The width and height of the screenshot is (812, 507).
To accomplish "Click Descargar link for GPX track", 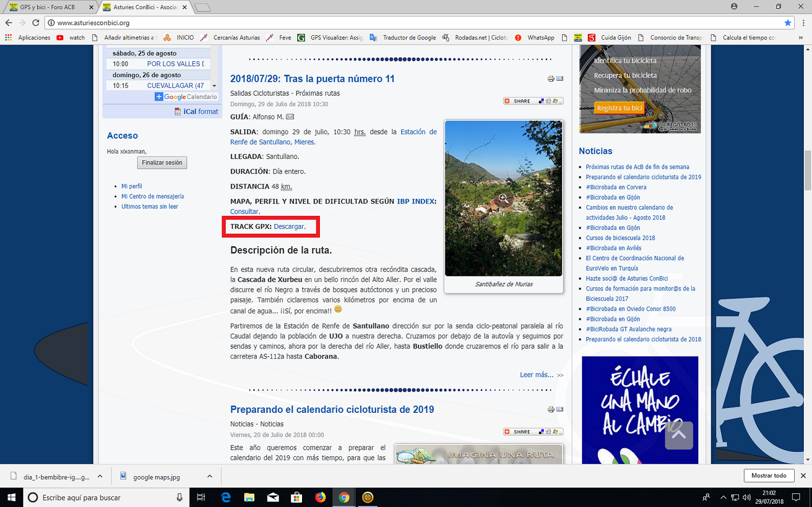I will (289, 227).
